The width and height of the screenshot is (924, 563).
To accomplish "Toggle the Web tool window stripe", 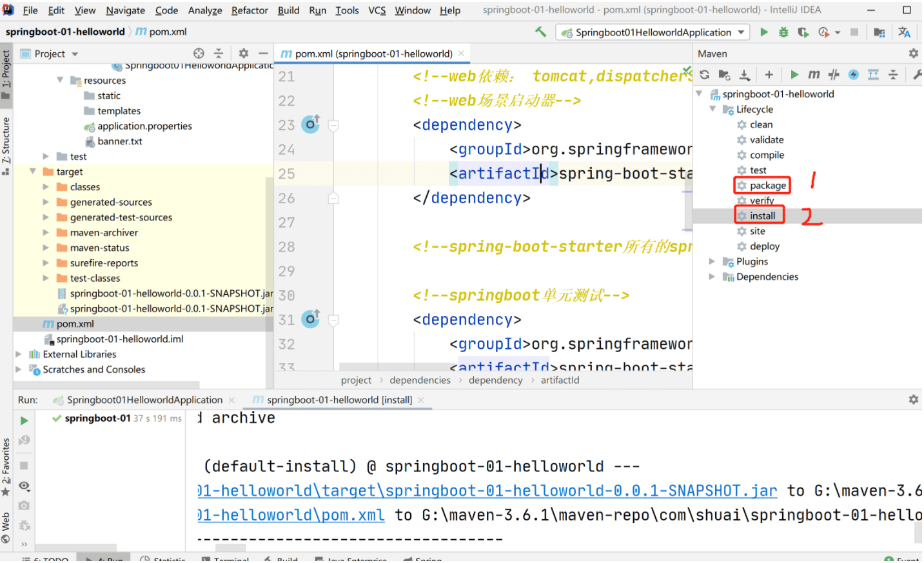I will tap(6, 528).
